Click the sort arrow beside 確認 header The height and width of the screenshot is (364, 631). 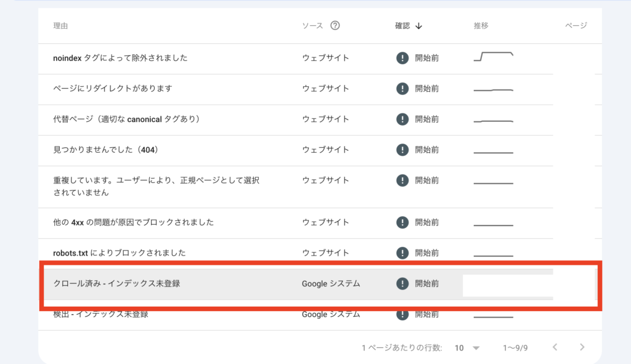[x=419, y=26]
